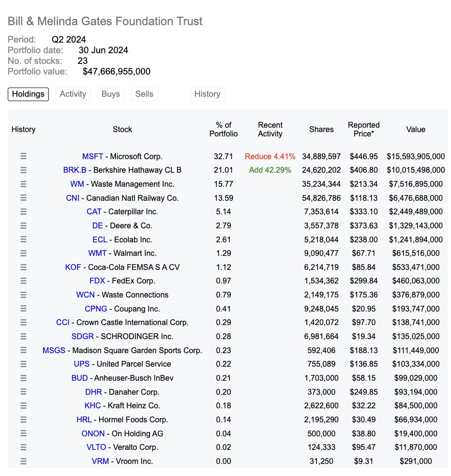The width and height of the screenshot is (451, 476).
Task: Switch to the Activity tab
Action: (73, 94)
